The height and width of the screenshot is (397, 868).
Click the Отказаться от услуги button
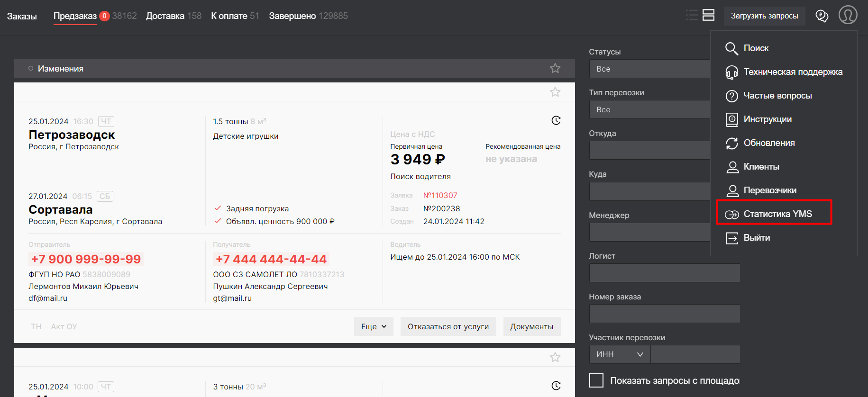[x=448, y=326]
